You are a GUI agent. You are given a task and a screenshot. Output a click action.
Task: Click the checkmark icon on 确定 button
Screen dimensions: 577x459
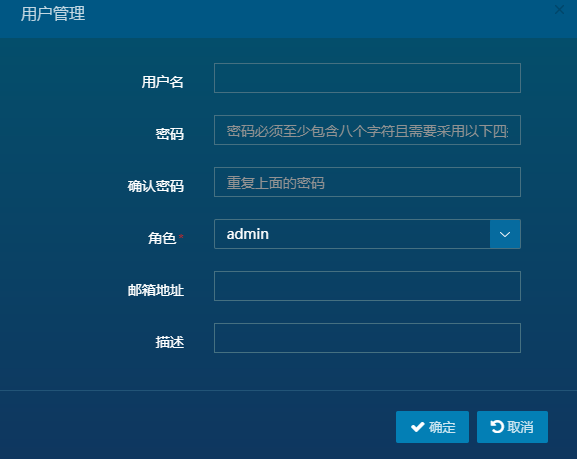418,427
